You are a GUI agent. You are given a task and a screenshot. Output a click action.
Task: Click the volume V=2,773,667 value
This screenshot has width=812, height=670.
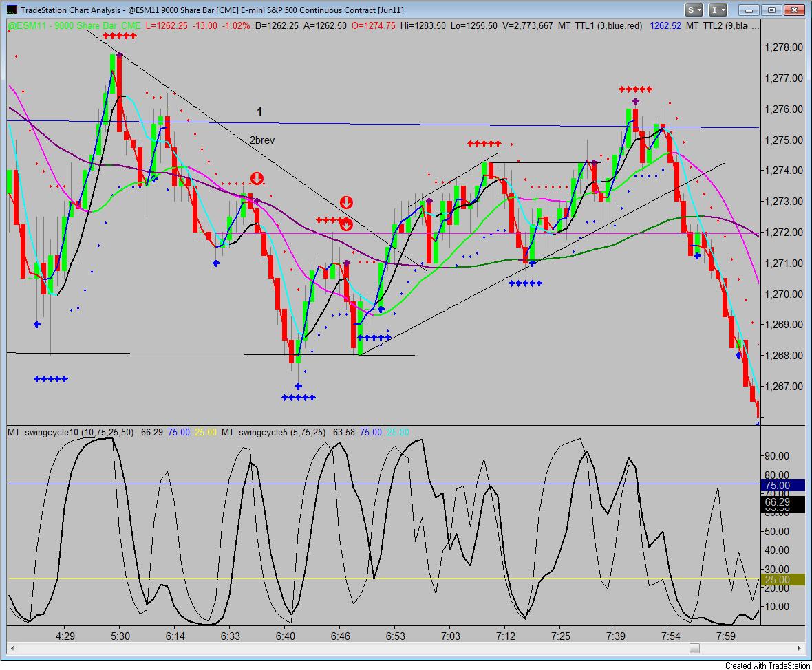[528, 25]
